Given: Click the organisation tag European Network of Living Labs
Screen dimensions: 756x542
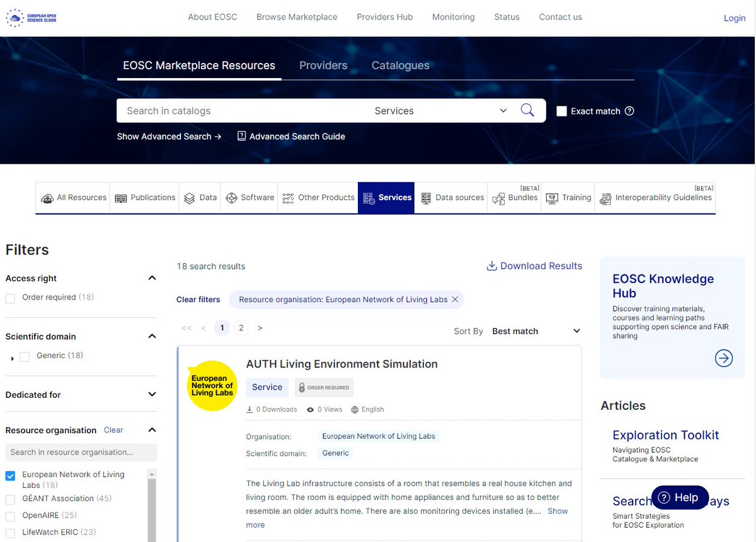Looking at the screenshot, I should point(379,436).
